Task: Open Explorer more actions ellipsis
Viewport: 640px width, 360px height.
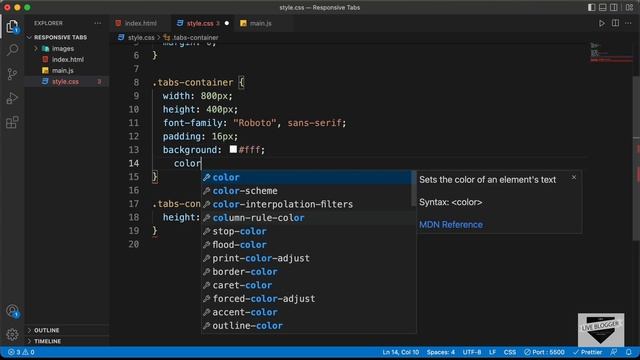Action: 98,23
